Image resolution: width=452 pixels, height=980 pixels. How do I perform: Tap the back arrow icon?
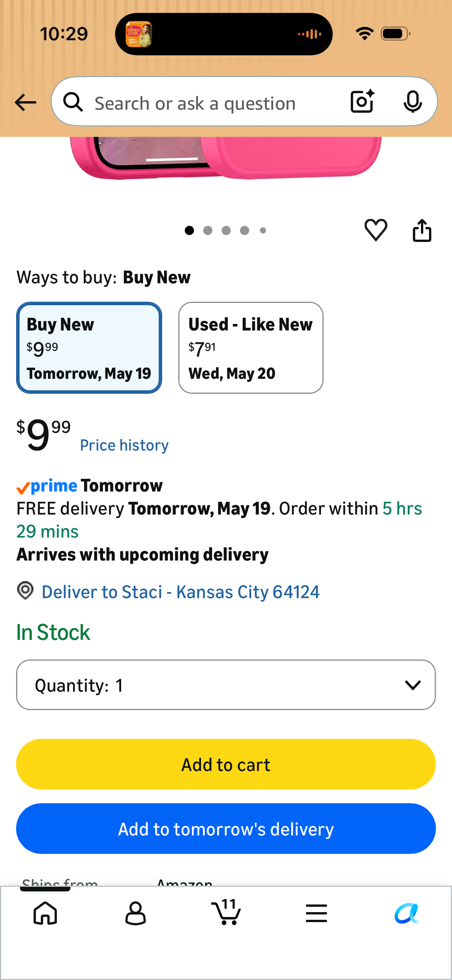coord(25,103)
